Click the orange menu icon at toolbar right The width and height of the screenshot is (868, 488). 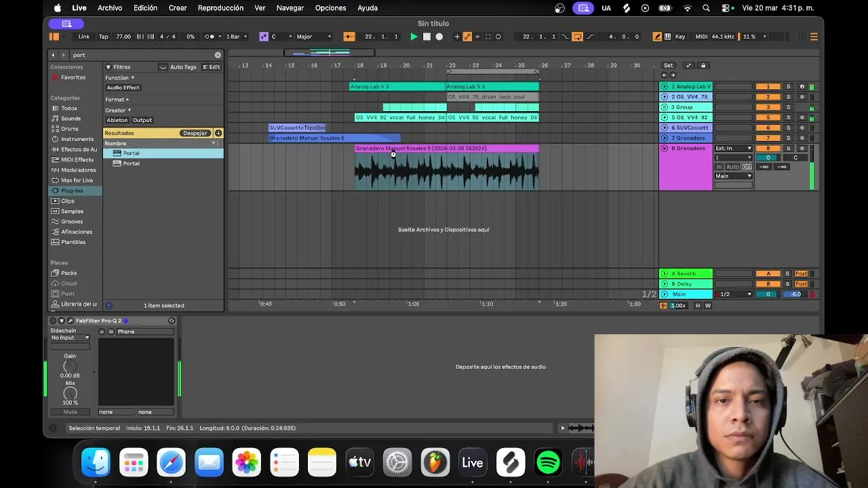[x=814, y=37]
